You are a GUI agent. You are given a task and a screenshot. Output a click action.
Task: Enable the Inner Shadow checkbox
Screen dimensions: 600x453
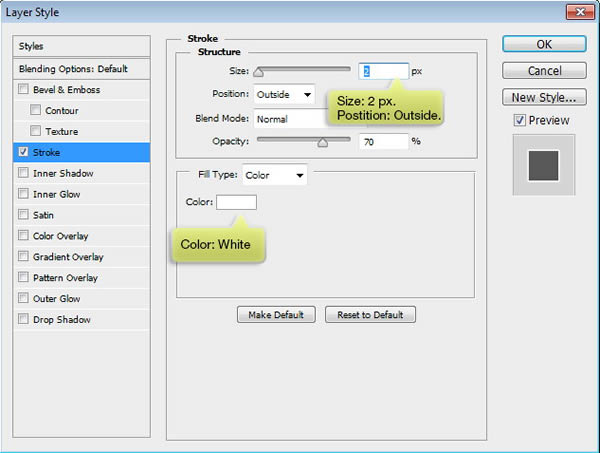coord(23,174)
